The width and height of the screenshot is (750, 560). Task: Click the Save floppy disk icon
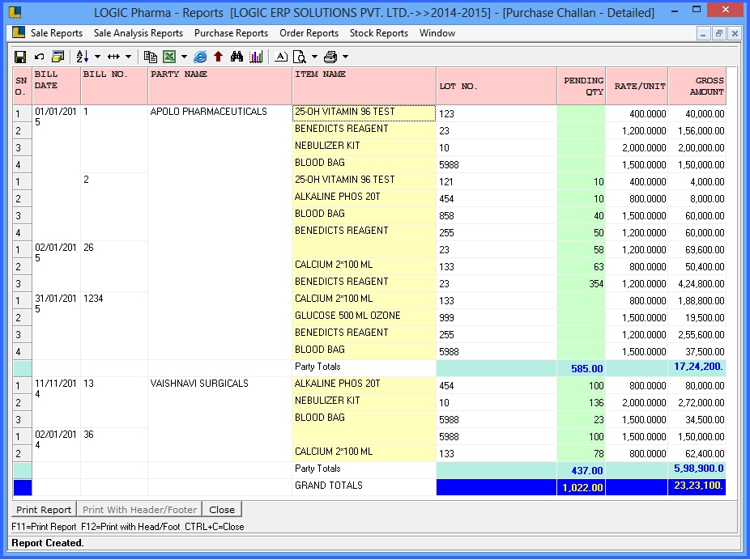point(21,57)
